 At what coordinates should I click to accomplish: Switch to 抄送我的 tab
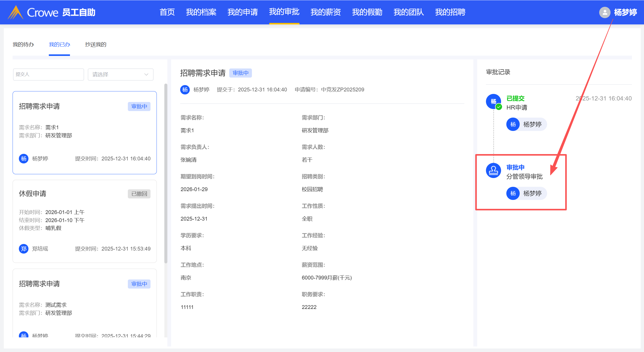click(x=96, y=45)
